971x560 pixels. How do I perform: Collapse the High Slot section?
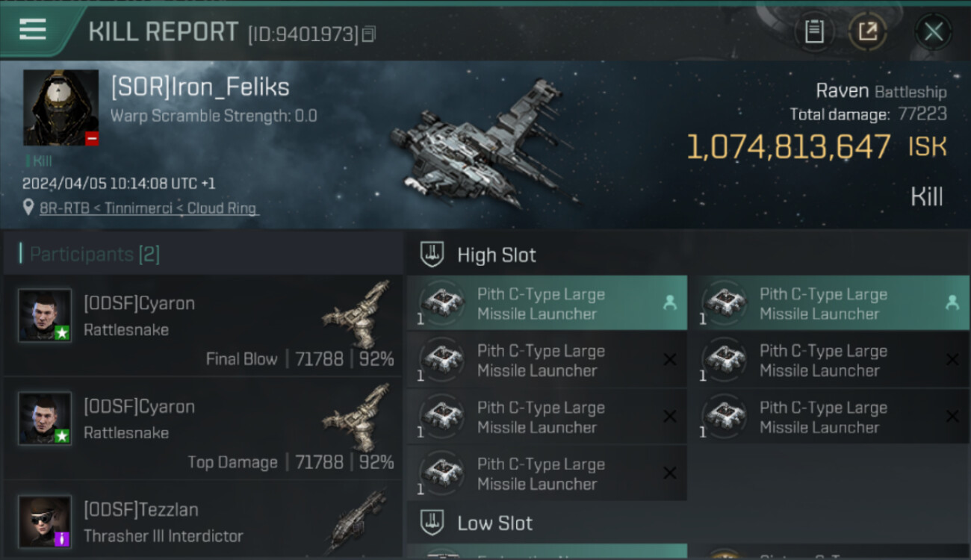pos(496,255)
